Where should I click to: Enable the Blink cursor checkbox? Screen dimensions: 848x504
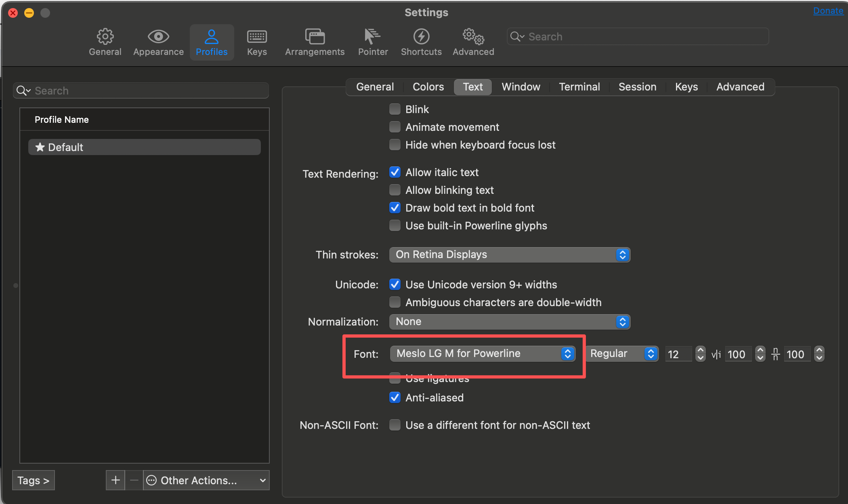pos(395,109)
